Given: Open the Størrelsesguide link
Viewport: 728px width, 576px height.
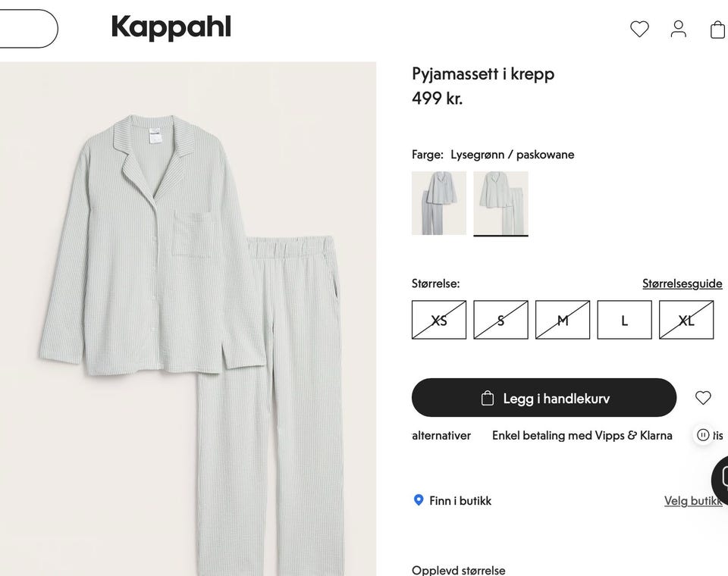Looking at the screenshot, I should pyautogui.click(x=682, y=283).
